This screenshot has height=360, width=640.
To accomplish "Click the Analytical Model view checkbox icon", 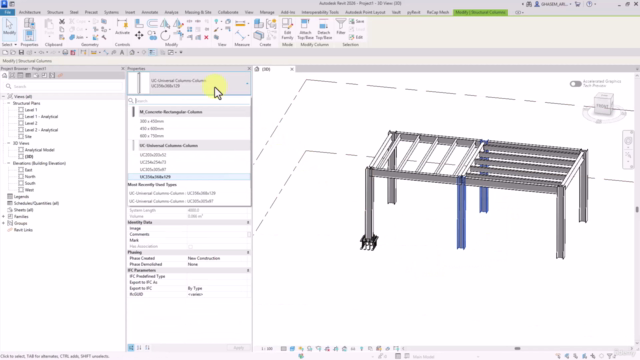I will 21,150.
